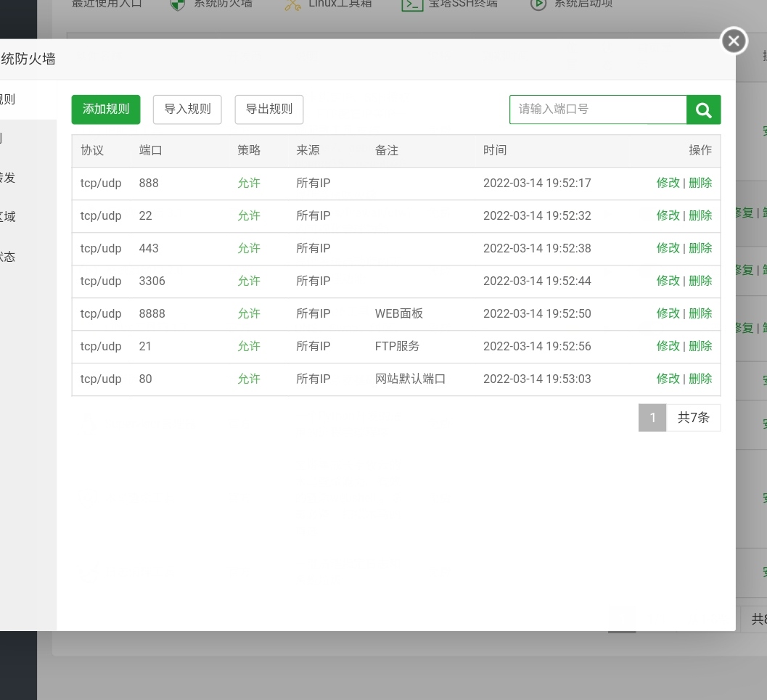The height and width of the screenshot is (700, 767).
Task: Click the 导入规则 button
Action: [187, 110]
